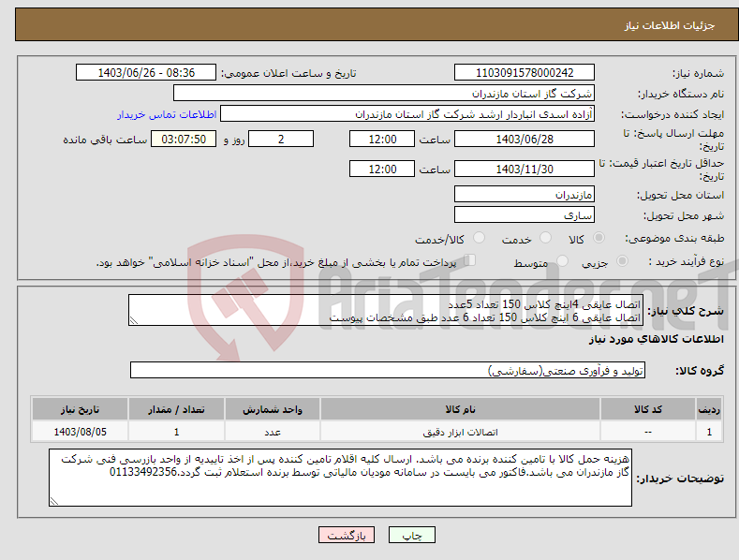
Task: Click the نام کالا column header
Action: 460,409
